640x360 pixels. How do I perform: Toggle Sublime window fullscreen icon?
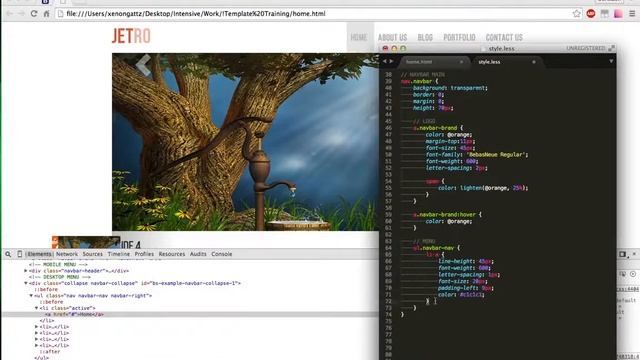(611, 48)
